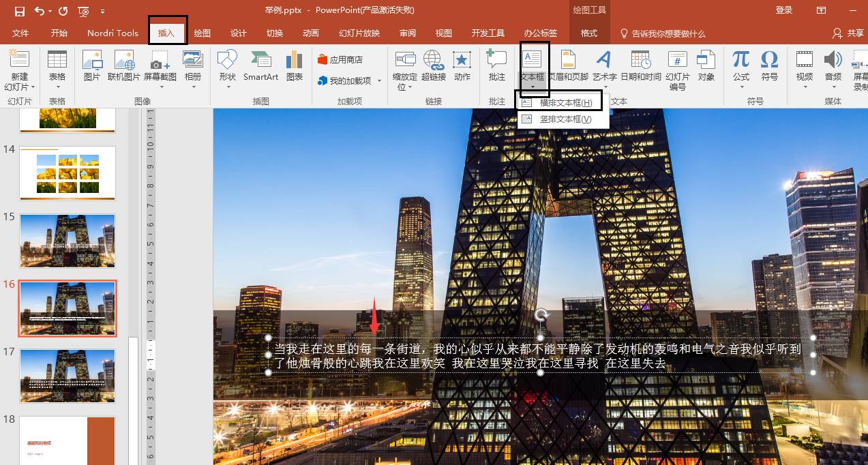Image resolution: width=868 pixels, height=465 pixels.
Task: Open the 文件 File tab
Action: pos(20,33)
